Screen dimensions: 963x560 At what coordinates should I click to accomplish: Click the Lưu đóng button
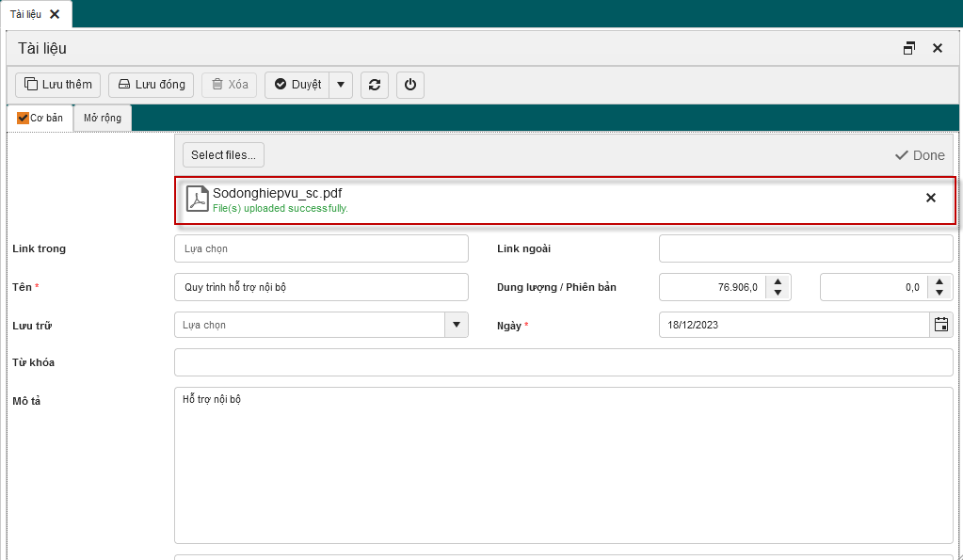[151, 85]
